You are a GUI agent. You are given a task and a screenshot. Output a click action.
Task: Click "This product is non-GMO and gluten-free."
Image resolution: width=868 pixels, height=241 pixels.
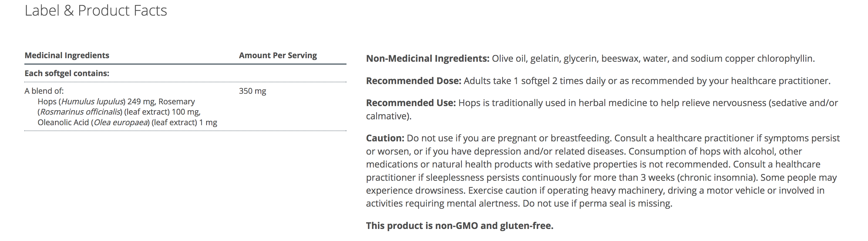point(460,225)
